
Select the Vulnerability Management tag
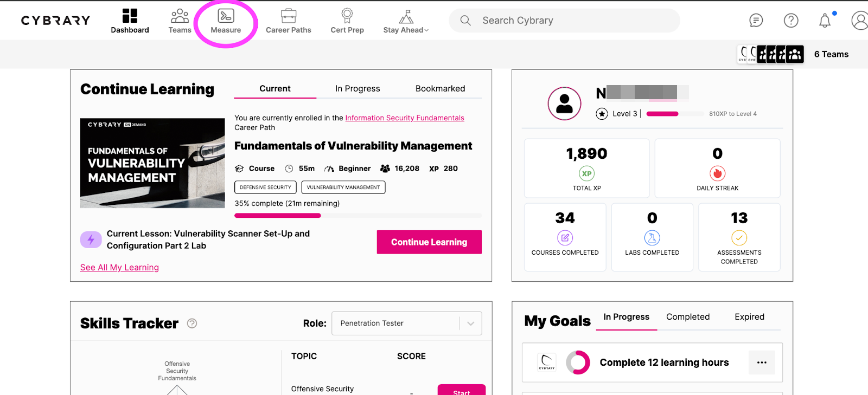pos(343,187)
